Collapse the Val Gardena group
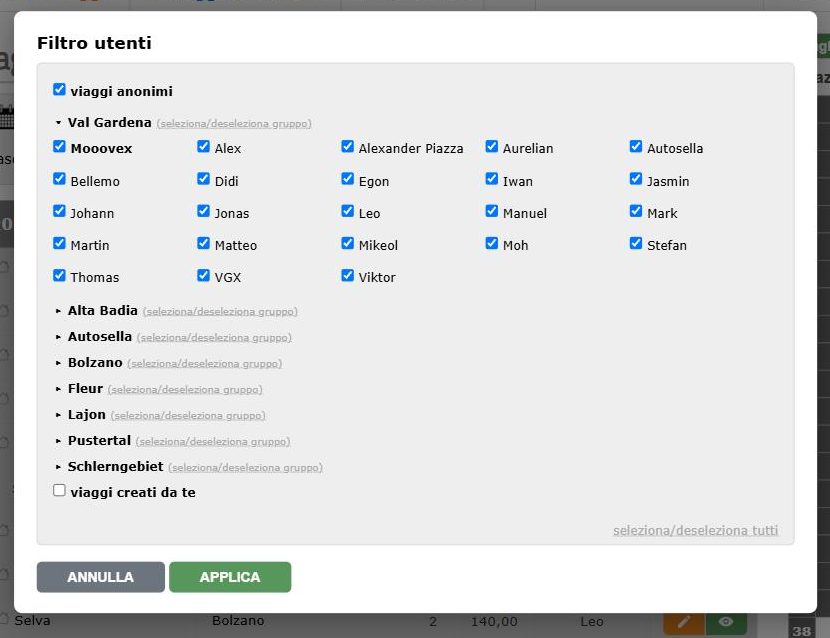Image resolution: width=830 pixels, height=638 pixels. [x=58, y=123]
